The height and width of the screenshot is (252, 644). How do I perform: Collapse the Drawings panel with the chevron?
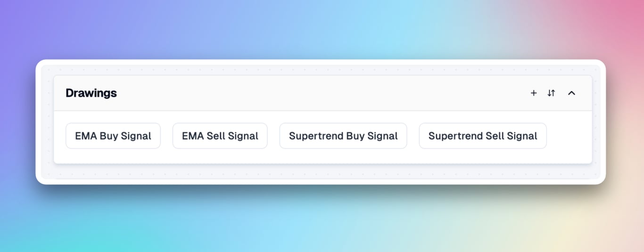point(571,93)
